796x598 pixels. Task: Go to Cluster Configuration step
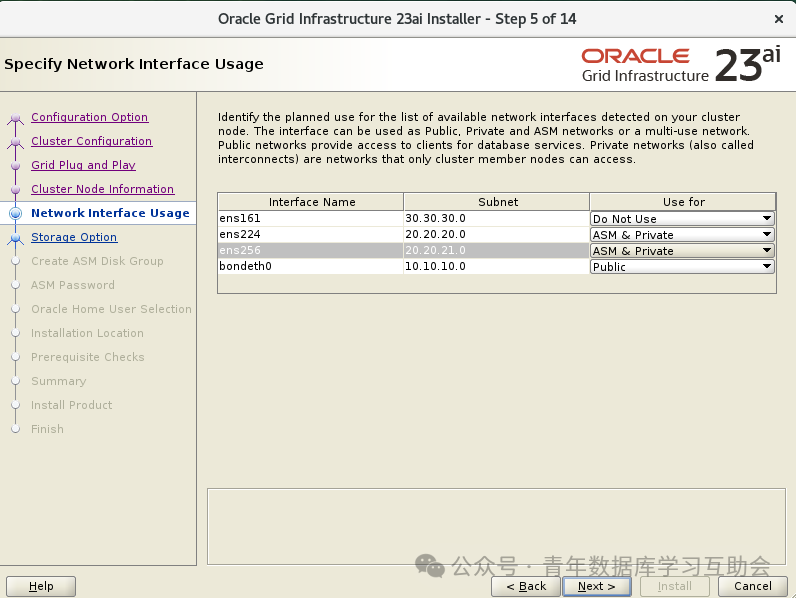pyautogui.click(x=91, y=141)
